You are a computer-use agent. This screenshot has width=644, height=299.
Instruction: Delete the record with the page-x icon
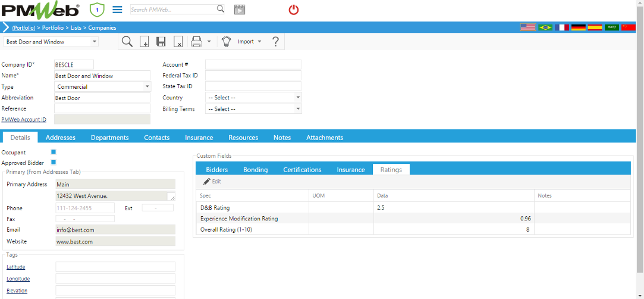tap(178, 42)
